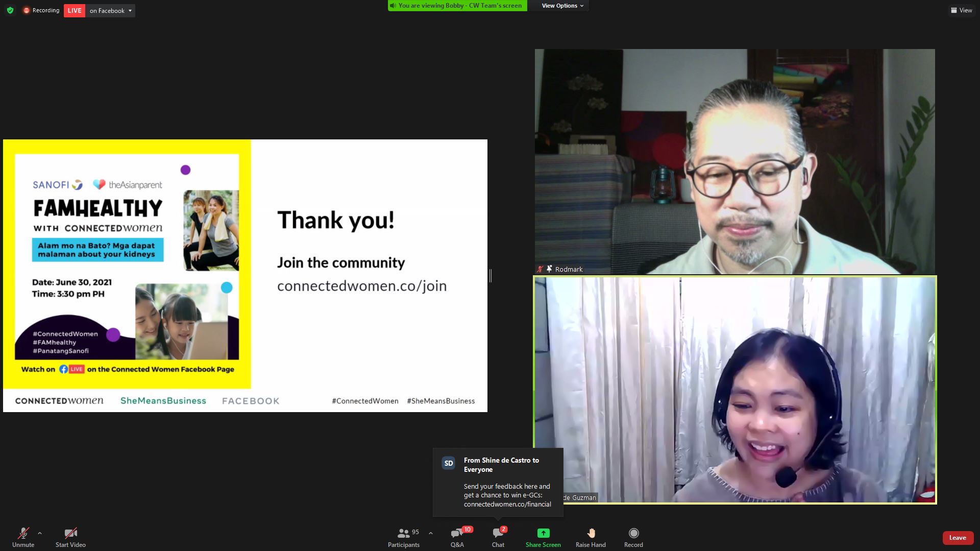980x551 pixels.
Task: Click the green encryption shield icon
Action: [x=10, y=10]
